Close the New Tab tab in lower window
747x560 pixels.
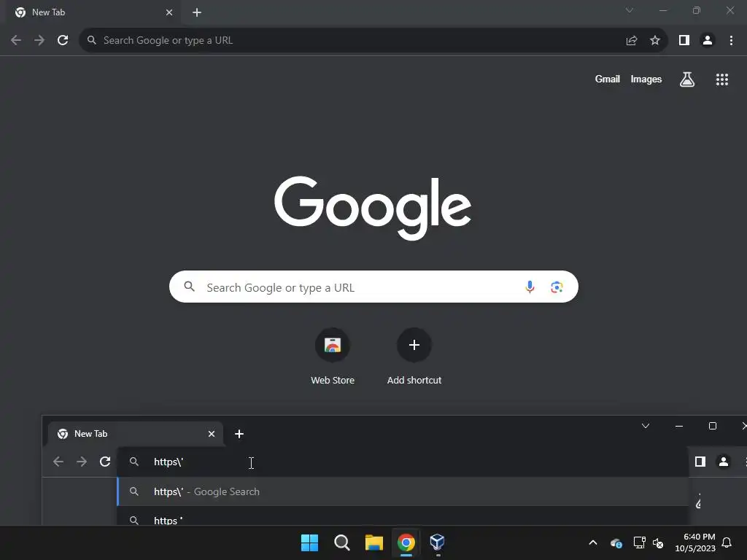pos(212,434)
